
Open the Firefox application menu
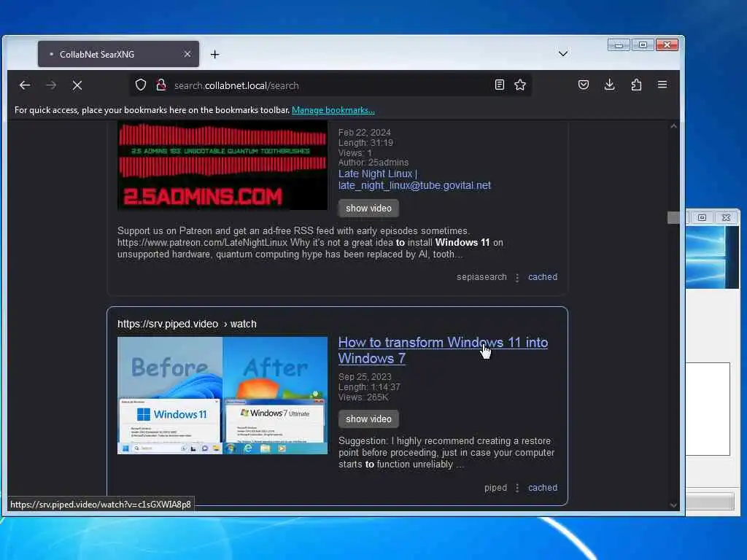click(662, 85)
